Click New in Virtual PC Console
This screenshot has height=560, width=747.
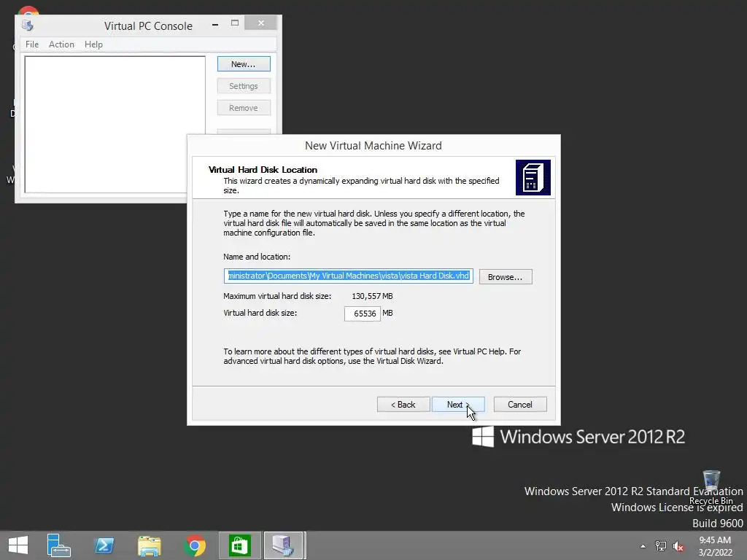244,64
